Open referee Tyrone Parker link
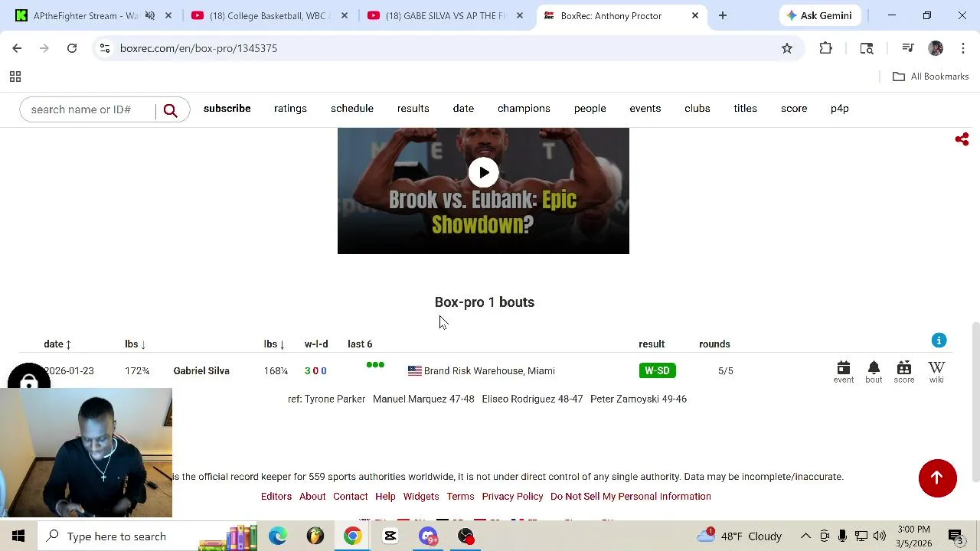The image size is (980, 551). (335, 399)
